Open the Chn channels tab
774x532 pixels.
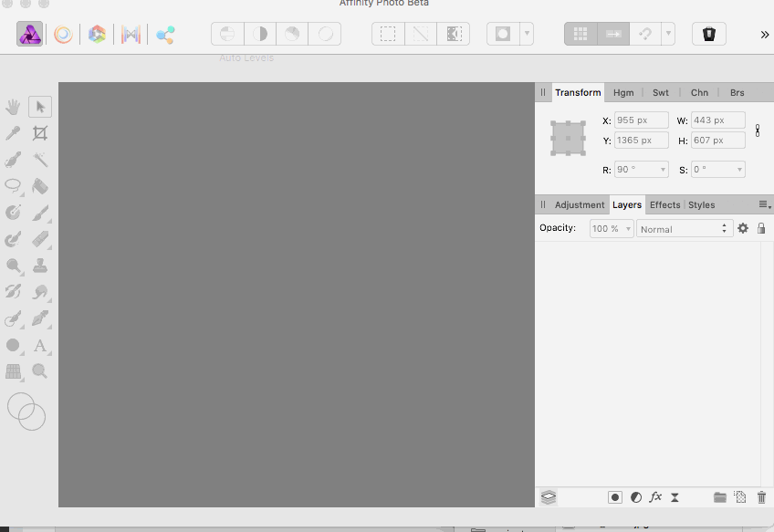coord(699,93)
